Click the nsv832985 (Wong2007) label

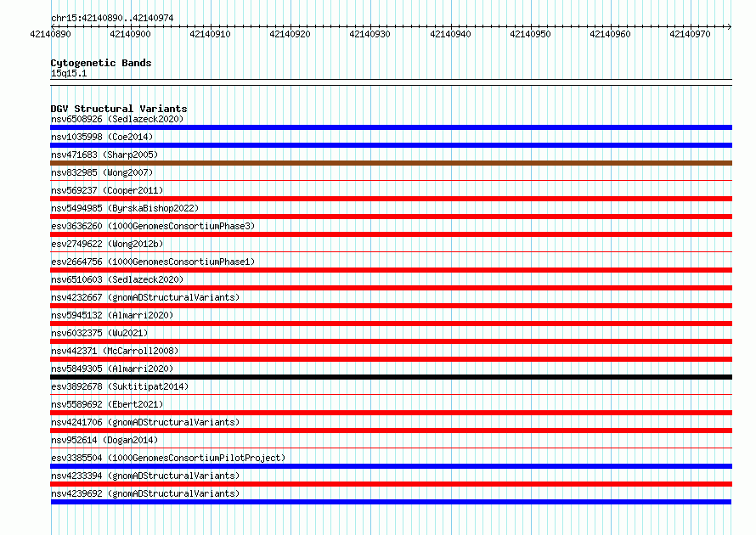[102, 172]
